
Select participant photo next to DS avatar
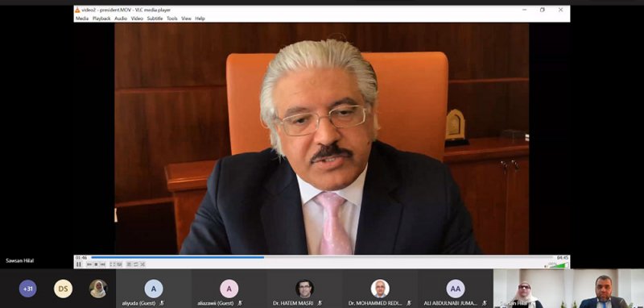[x=98, y=289]
